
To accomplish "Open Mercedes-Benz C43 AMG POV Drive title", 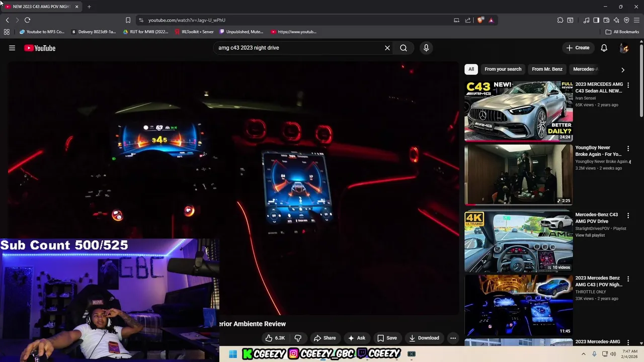I will (x=596, y=218).
